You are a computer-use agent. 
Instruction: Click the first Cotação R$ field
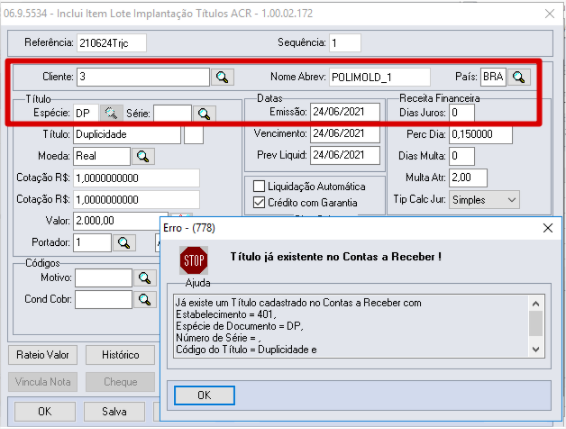(x=136, y=178)
